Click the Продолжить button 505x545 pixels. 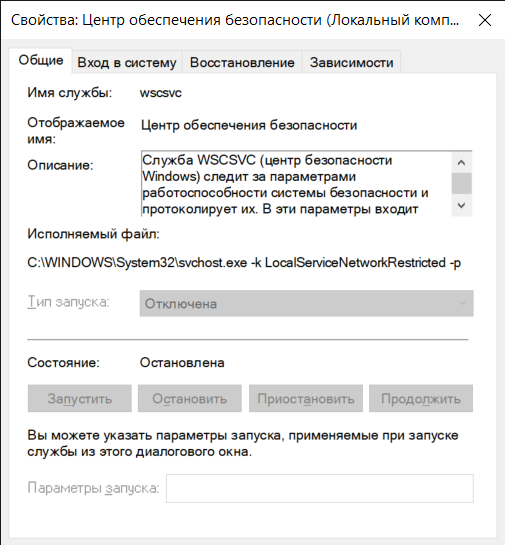point(421,398)
